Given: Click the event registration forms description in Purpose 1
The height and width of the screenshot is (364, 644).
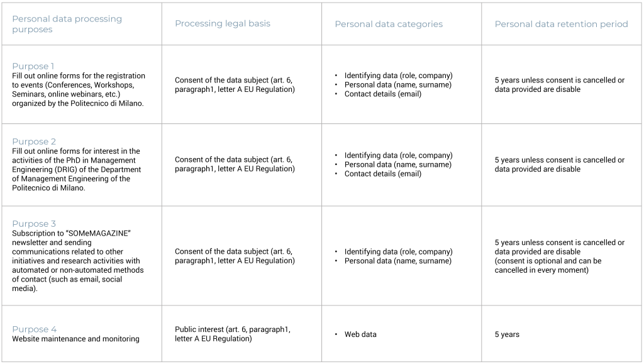Looking at the screenshot, I should click(x=79, y=89).
